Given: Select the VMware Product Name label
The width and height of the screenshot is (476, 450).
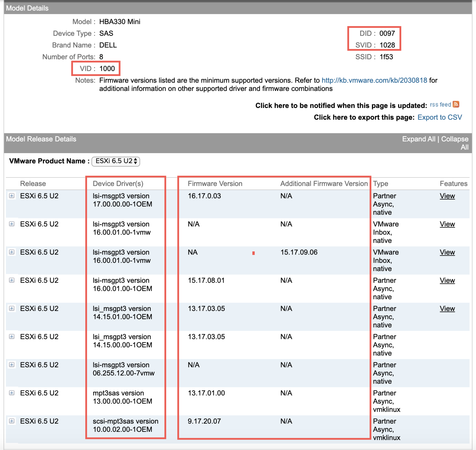Looking at the screenshot, I should pos(49,161).
